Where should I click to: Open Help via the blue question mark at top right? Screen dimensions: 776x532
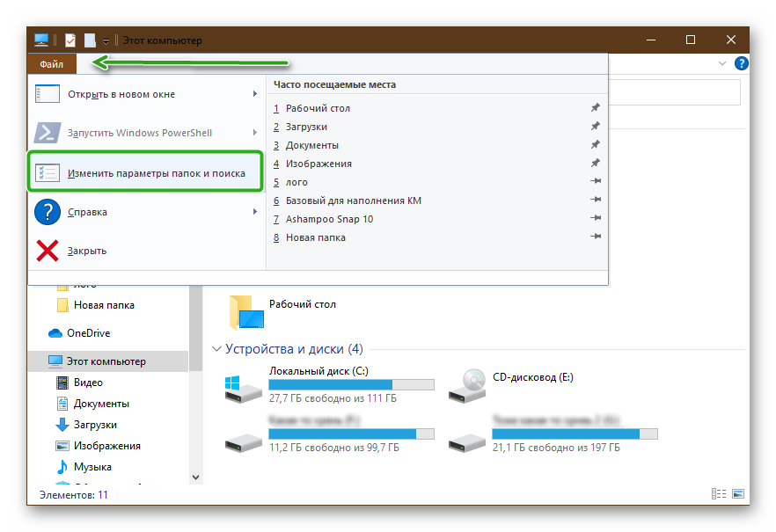pos(741,63)
